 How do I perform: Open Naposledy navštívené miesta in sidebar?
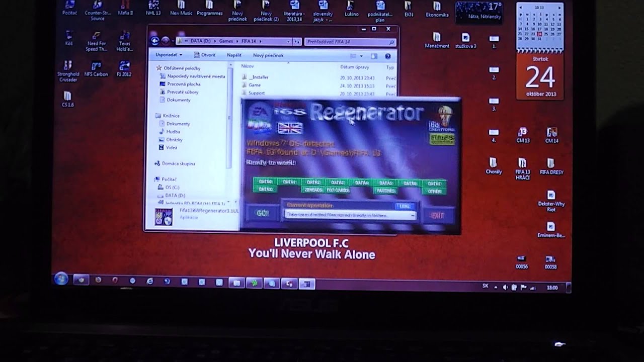192,76
